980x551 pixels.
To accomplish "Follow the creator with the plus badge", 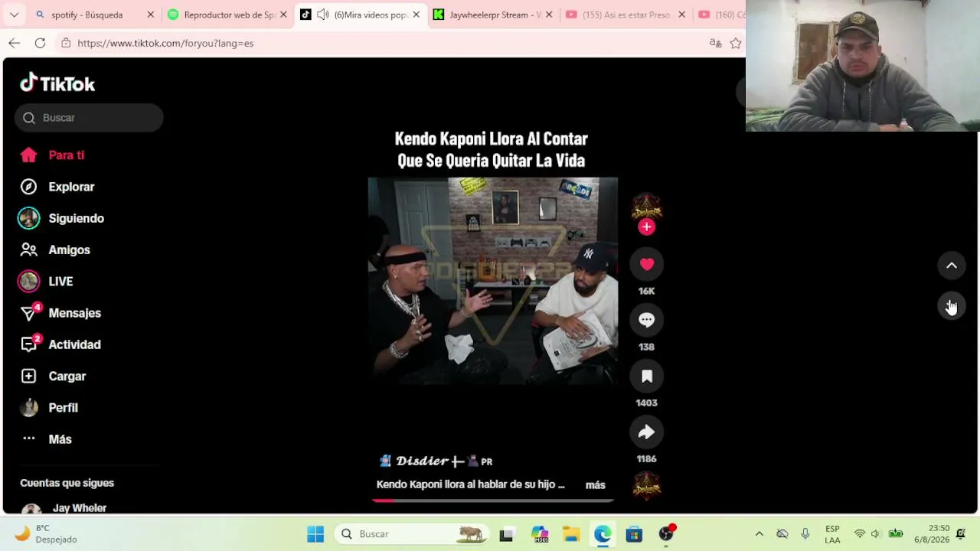I will 646,227.
